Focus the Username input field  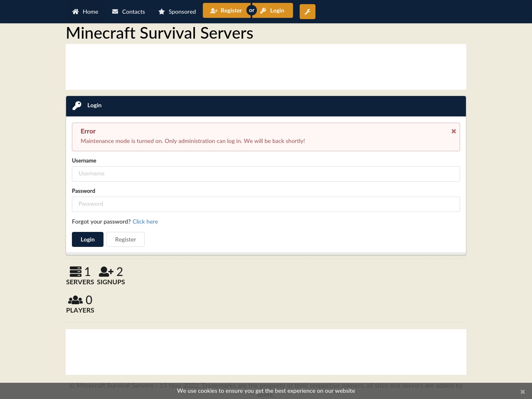coord(266,174)
